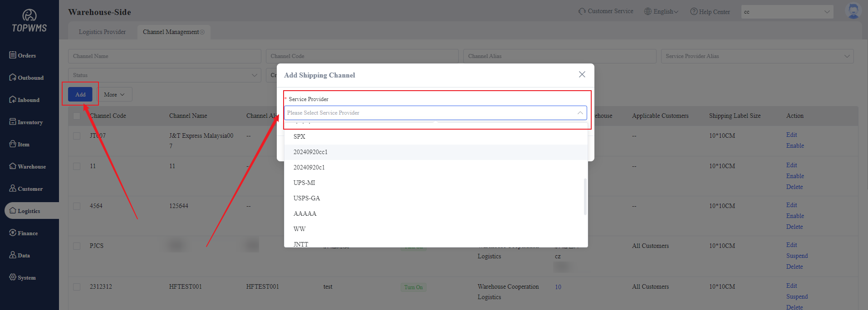Switch to the Logistics Provider tab

[102, 32]
